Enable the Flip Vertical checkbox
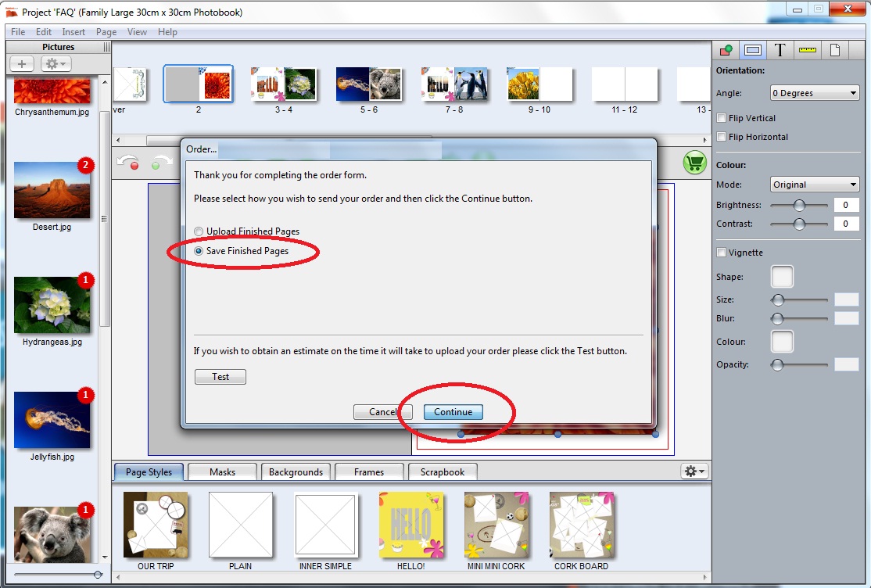The width and height of the screenshot is (871, 588). click(722, 118)
